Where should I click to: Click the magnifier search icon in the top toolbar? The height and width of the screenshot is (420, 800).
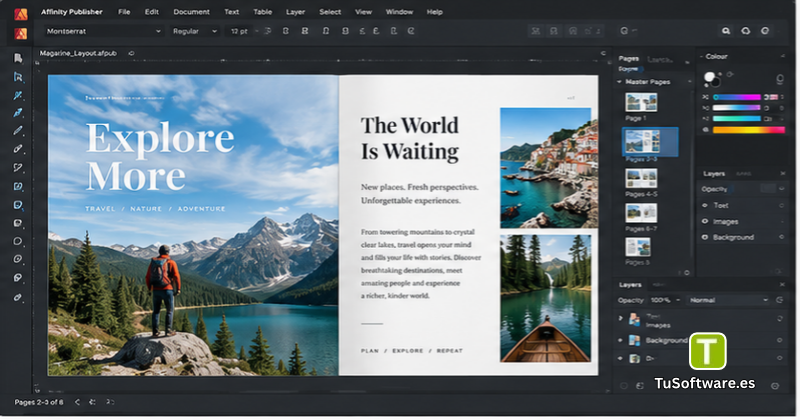[x=726, y=31]
